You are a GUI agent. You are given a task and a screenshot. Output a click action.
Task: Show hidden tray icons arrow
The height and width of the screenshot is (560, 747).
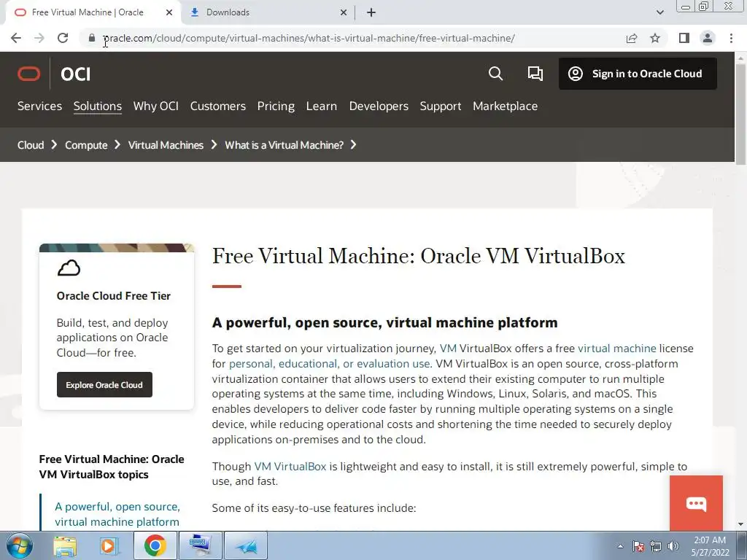[x=620, y=546]
